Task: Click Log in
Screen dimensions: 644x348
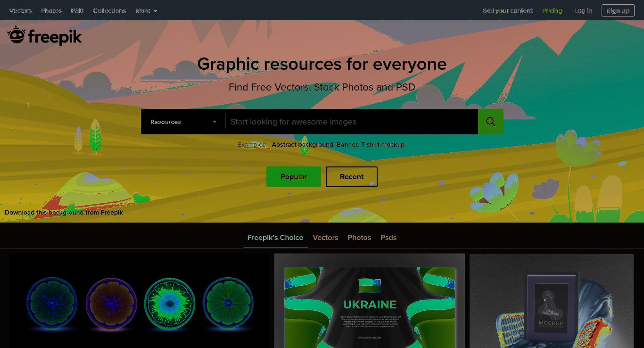Action: click(x=583, y=10)
